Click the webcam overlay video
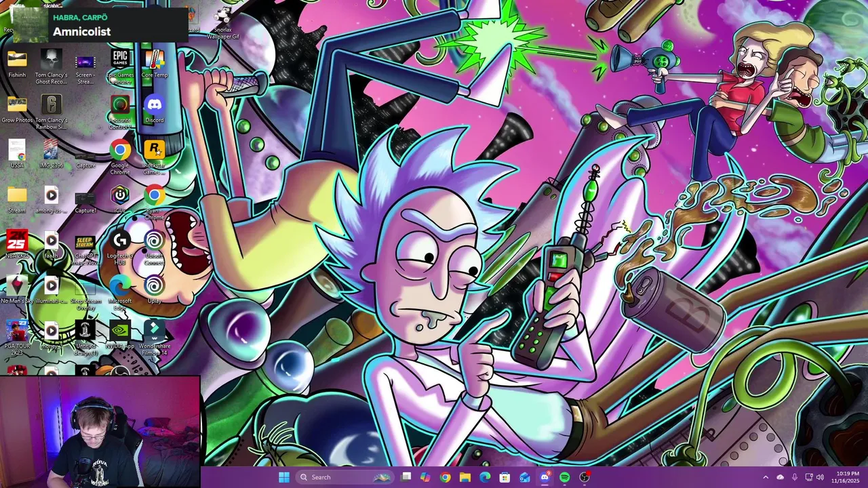This screenshot has width=868, height=488. point(100,432)
